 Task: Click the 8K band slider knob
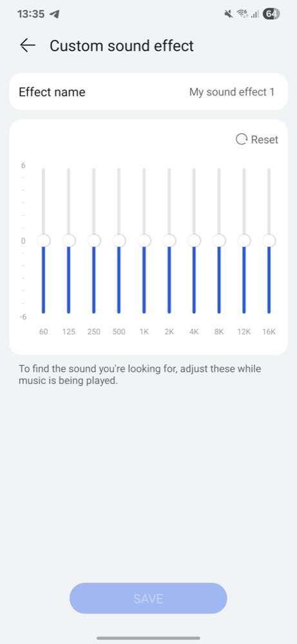(219, 241)
